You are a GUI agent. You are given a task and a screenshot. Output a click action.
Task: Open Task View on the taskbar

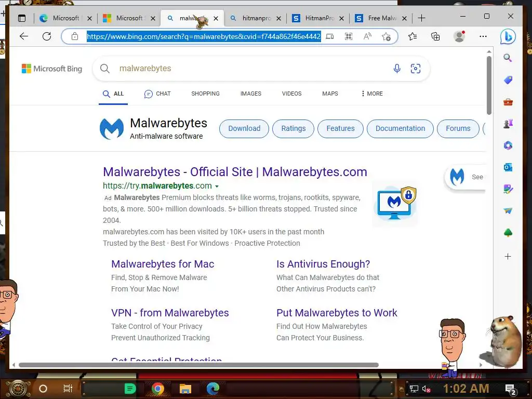68,389
